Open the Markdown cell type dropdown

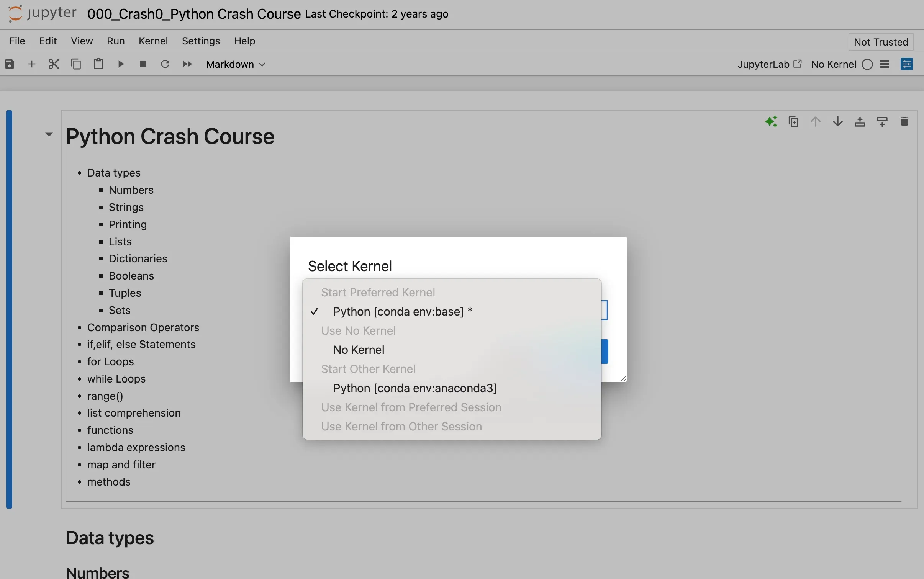pyautogui.click(x=236, y=64)
